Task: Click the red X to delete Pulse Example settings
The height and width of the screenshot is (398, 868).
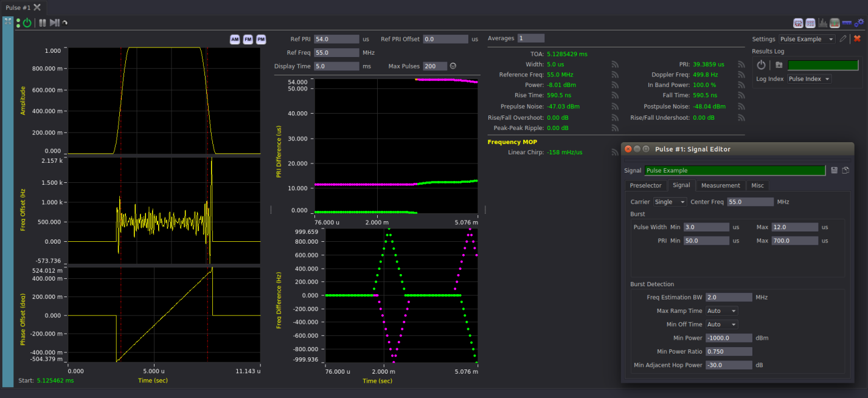Action: (x=857, y=39)
